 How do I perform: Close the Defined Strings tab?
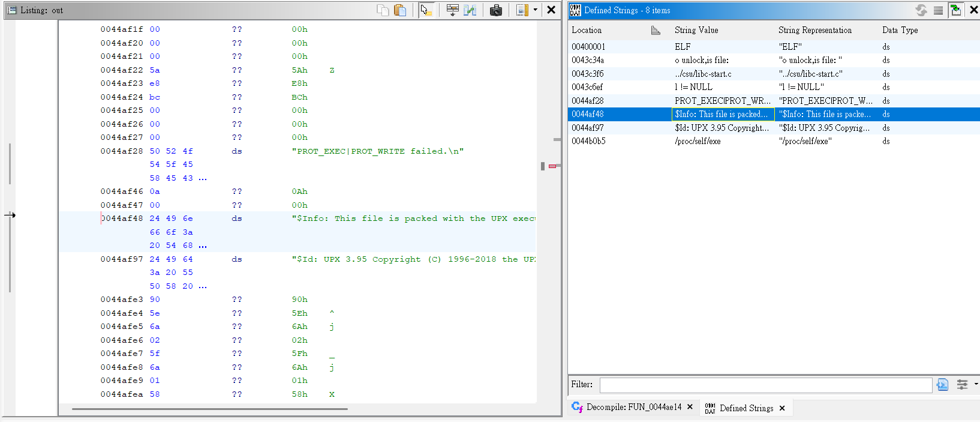(782, 408)
